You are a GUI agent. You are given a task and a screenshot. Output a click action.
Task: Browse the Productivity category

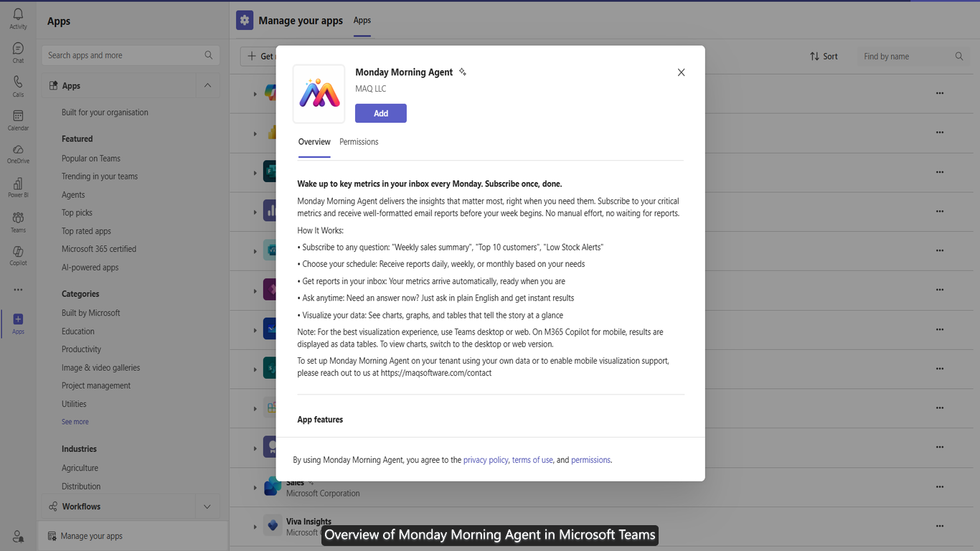(81, 349)
